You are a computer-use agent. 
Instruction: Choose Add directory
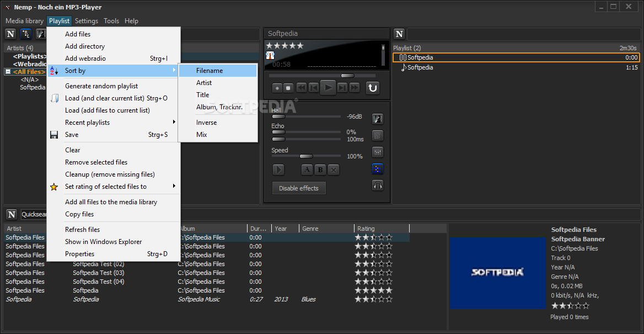point(114,46)
